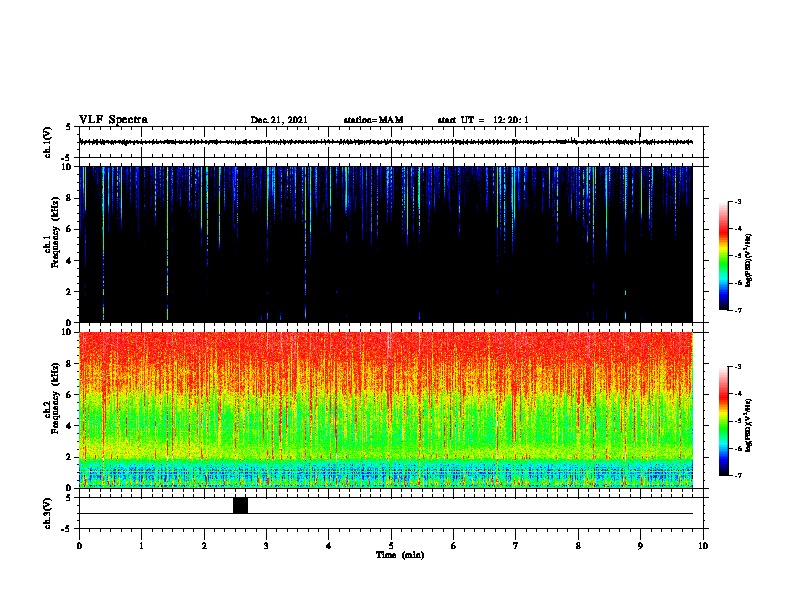The image size is (792, 612).
Task: Click inside the ch.1 blue-on-black spectrogram
Action: coord(386,244)
